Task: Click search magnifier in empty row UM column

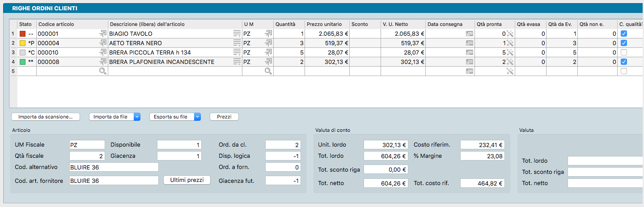Action: pos(268,71)
